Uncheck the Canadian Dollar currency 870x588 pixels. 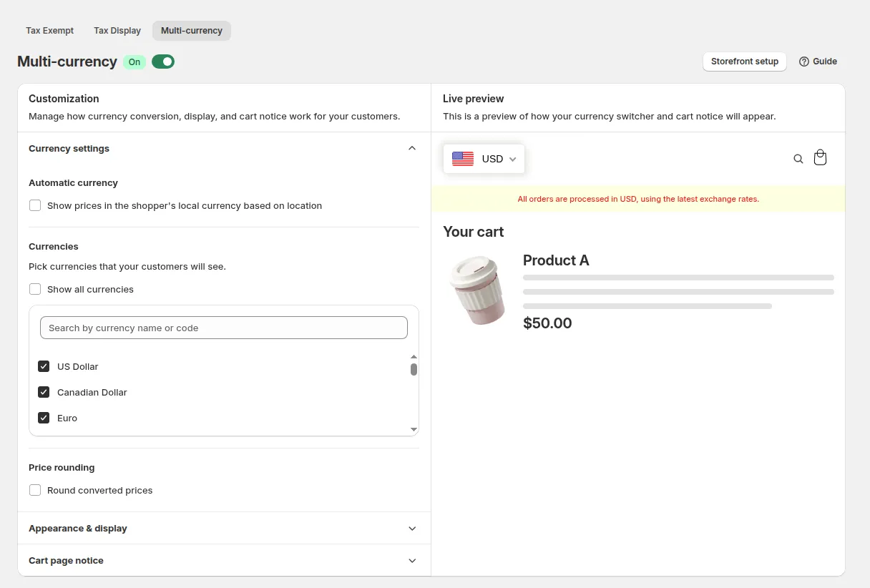click(44, 392)
